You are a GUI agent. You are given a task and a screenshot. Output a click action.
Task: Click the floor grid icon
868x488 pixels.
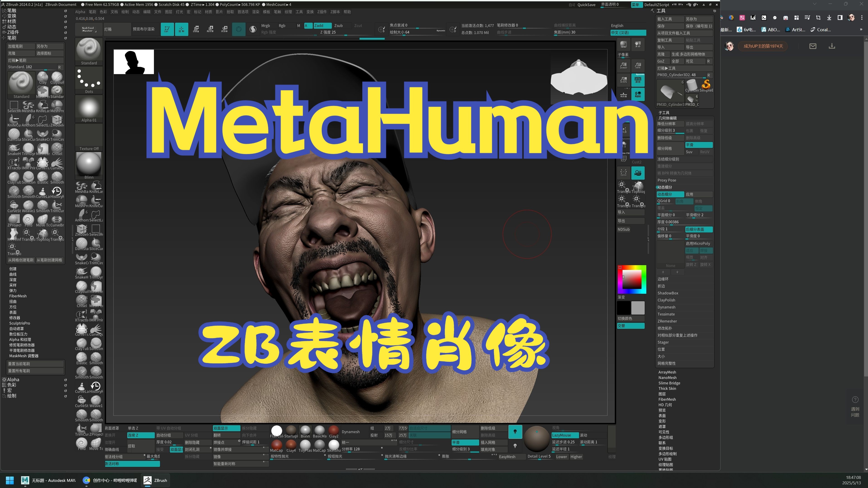(623, 94)
